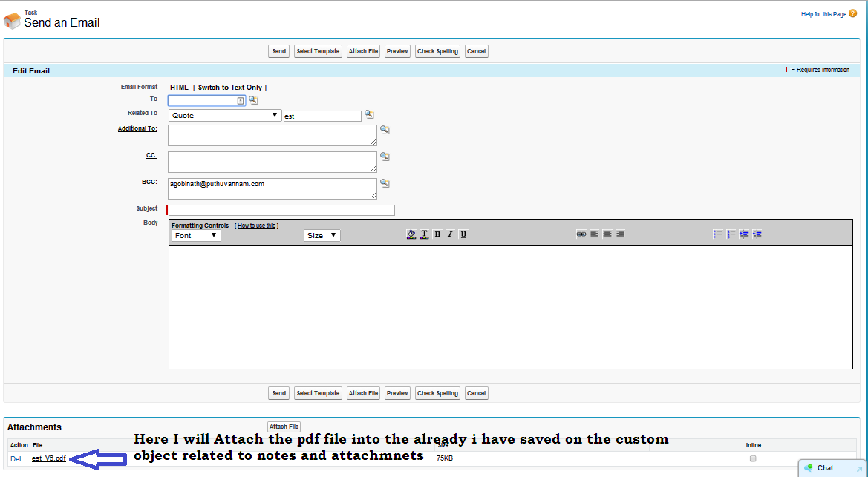Viewport: 868px width, 477px height.
Task: Center align the body text
Action: pyautogui.click(x=607, y=234)
